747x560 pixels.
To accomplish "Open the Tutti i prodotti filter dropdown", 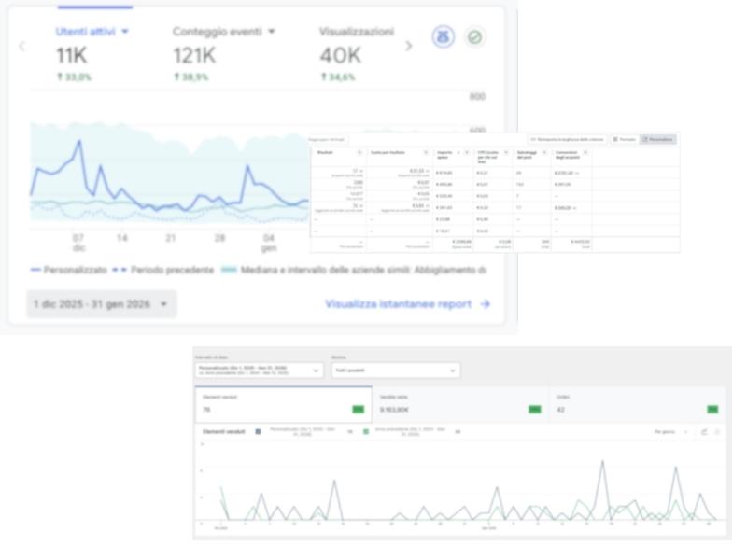I will 396,371.
